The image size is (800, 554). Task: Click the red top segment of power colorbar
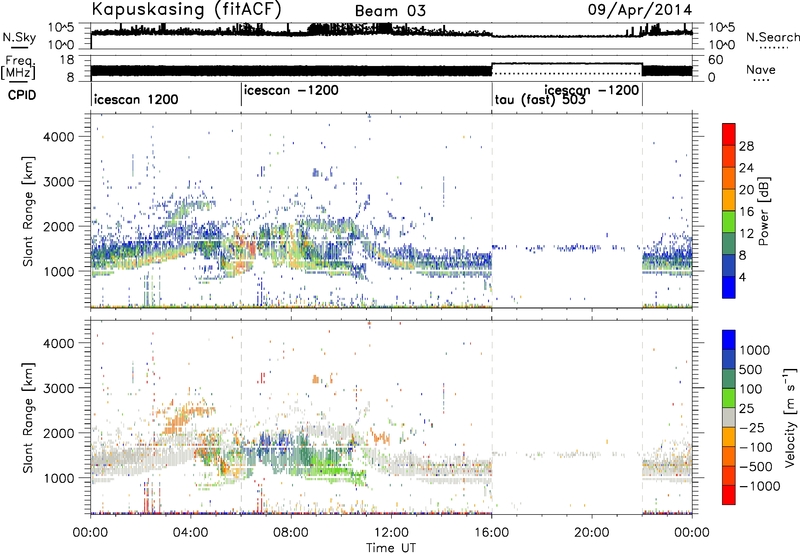coord(729,134)
